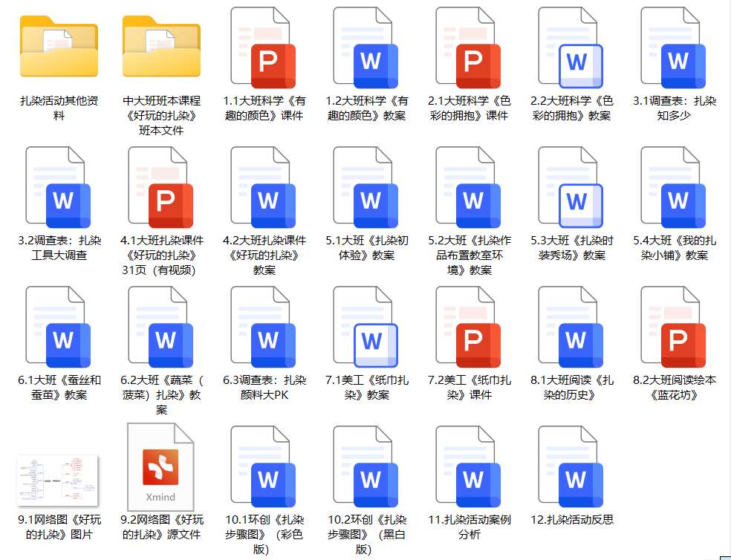Open 6.2大班《蔬菜（菠菜）扎染》教案 file

pyautogui.click(x=161, y=328)
